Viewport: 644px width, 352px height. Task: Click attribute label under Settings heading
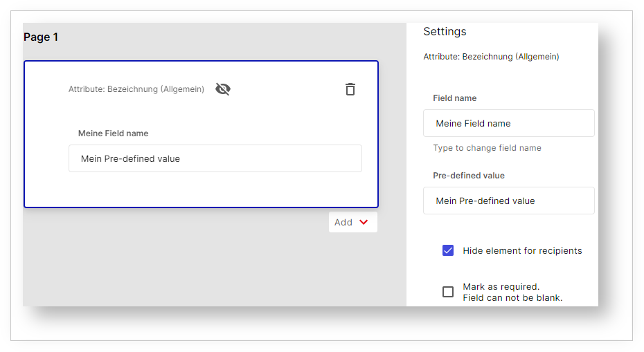[x=491, y=57]
